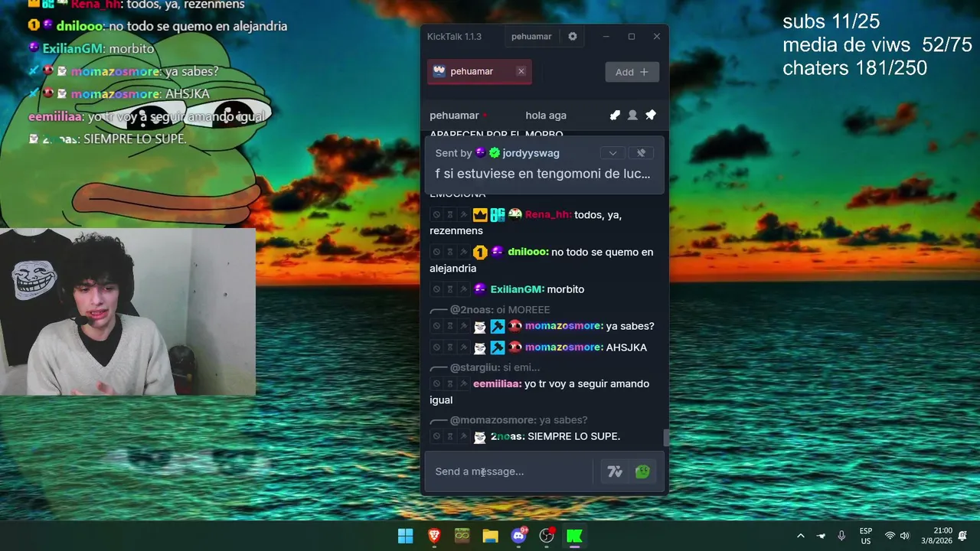Open the Windows Start menu

coord(406,536)
